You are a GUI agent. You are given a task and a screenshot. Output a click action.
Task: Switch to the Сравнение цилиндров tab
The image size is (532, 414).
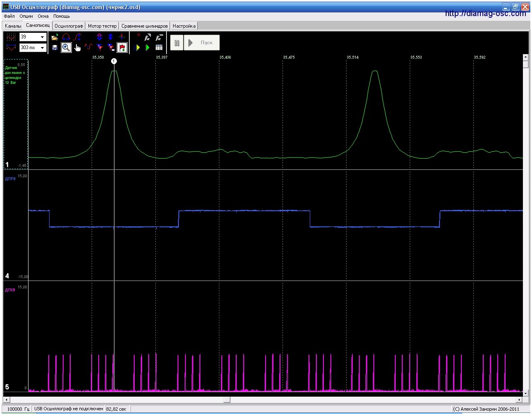pos(145,26)
